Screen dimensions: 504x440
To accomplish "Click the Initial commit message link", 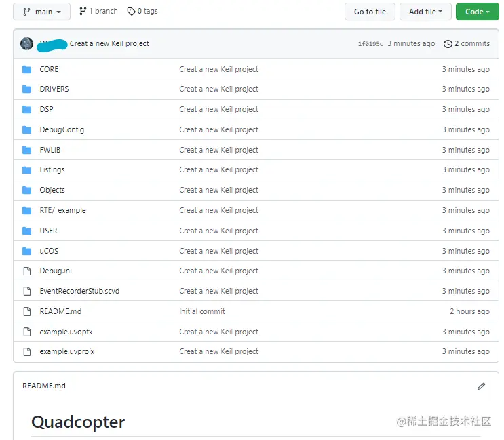I will click(202, 311).
